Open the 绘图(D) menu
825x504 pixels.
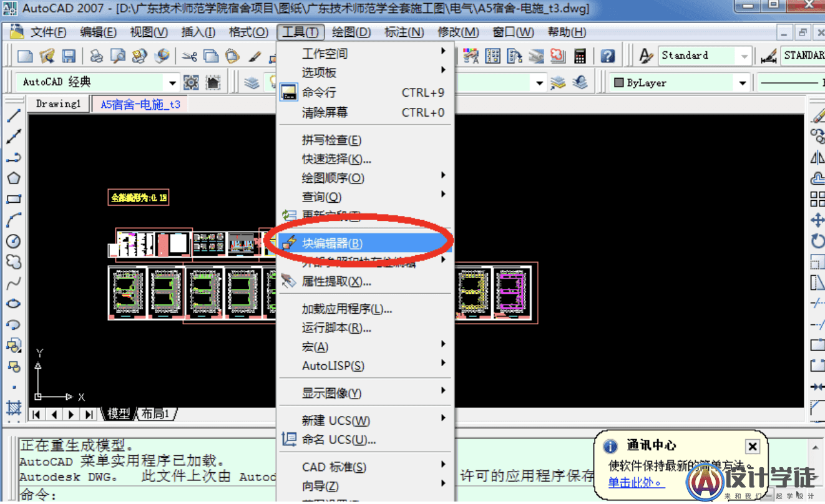352,32
